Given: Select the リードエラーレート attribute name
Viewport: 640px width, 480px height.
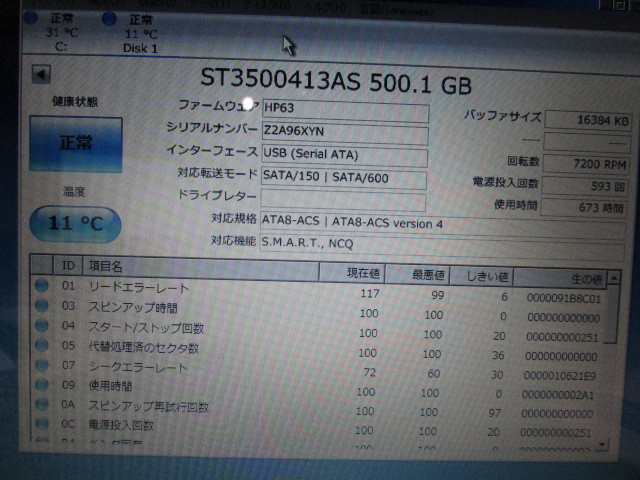Looking at the screenshot, I should coord(139,288).
